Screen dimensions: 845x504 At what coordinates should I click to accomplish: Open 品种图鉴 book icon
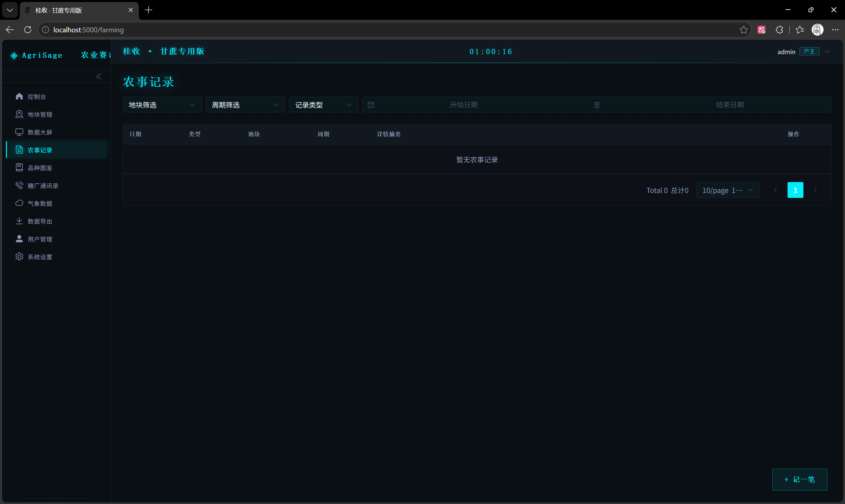click(19, 168)
